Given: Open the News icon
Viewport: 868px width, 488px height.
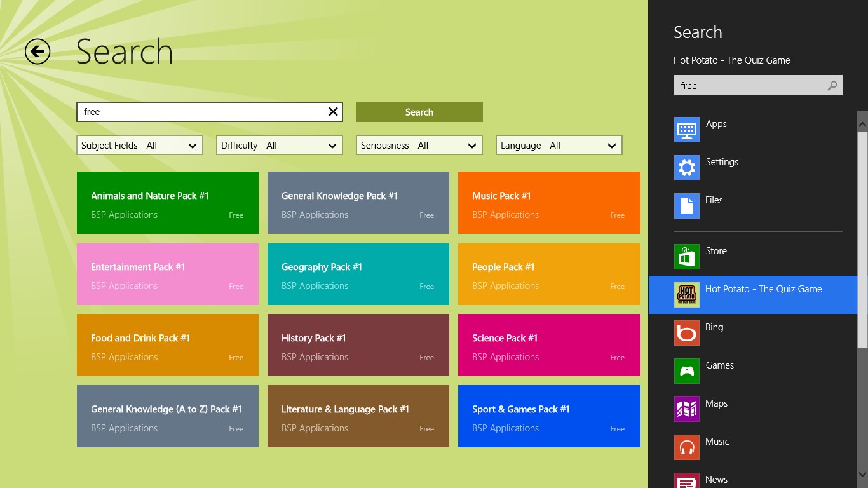Looking at the screenshot, I should coord(687,480).
